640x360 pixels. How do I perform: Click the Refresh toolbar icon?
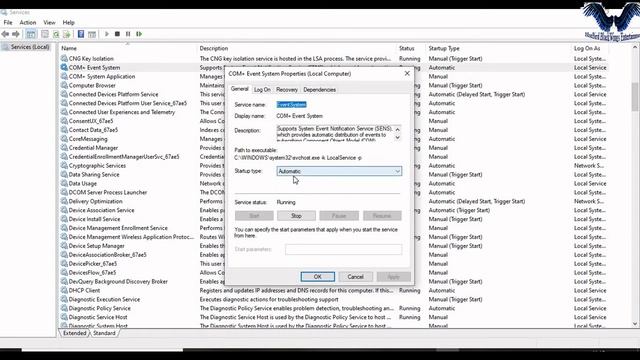click(x=56, y=34)
